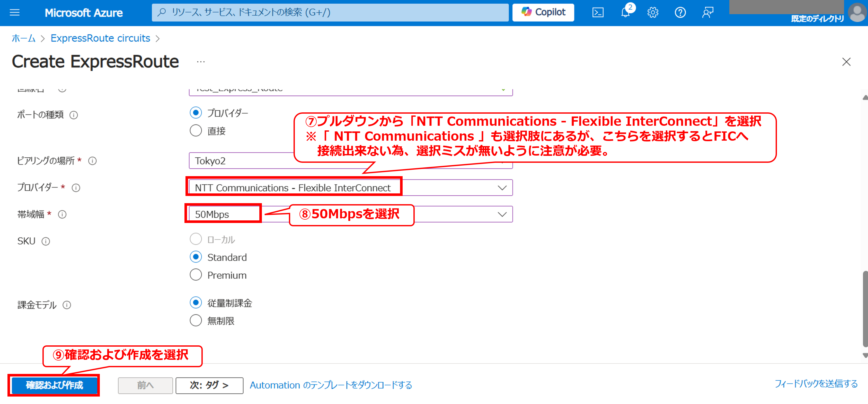The image size is (868, 404).
Task: Select the Standard SKU radio
Action: click(x=196, y=257)
